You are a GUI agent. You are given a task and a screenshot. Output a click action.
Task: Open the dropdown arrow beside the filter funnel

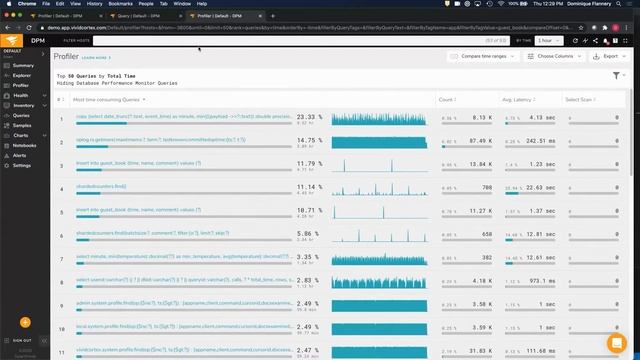pyautogui.click(x=624, y=76)
